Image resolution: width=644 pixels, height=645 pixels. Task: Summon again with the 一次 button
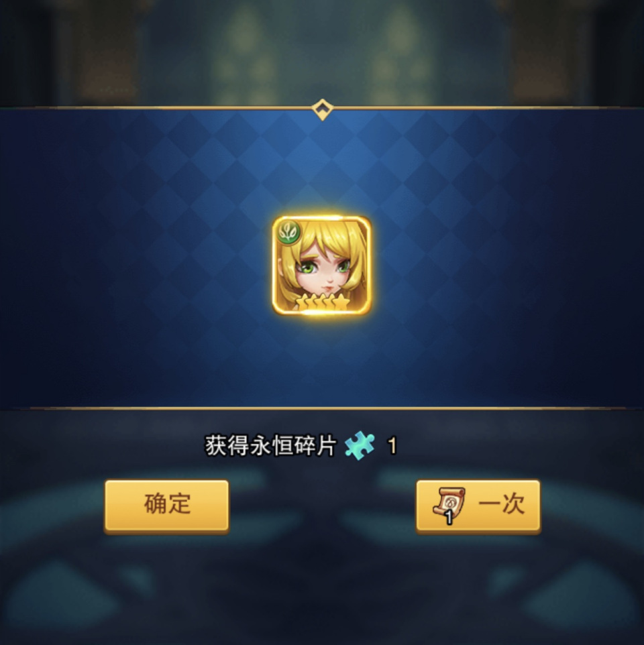pos(478,506)
